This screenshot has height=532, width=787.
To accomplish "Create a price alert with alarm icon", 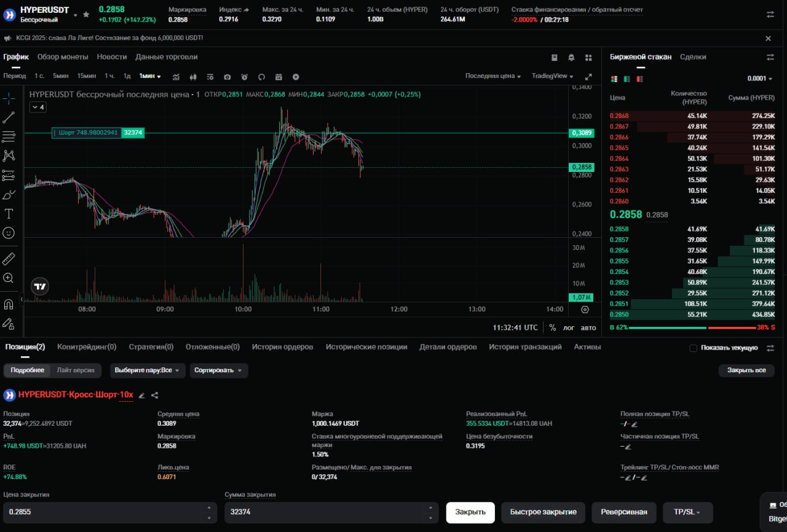I will [x=244, y=77].
